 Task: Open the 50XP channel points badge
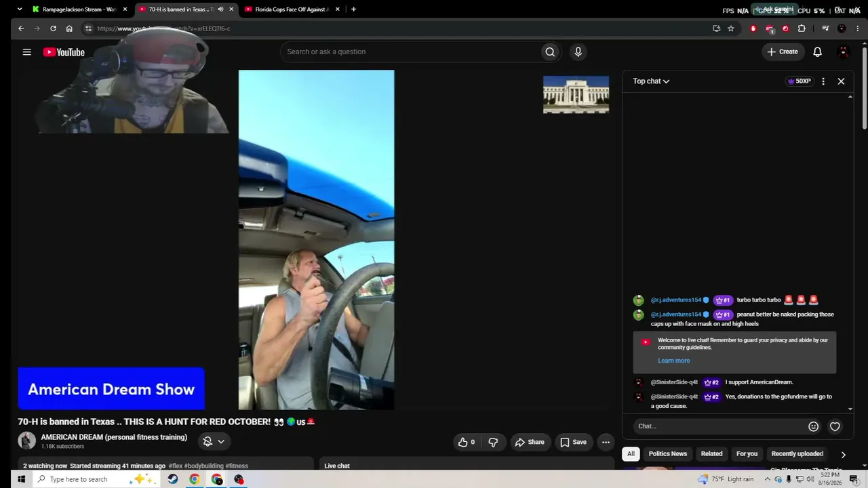(x=799, y=81)
